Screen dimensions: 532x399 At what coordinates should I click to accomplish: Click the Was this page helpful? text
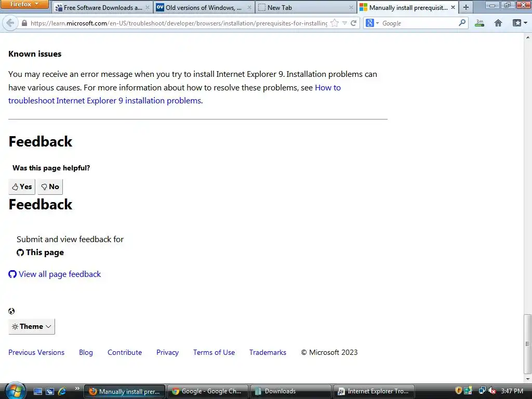[x=51, y=168]
